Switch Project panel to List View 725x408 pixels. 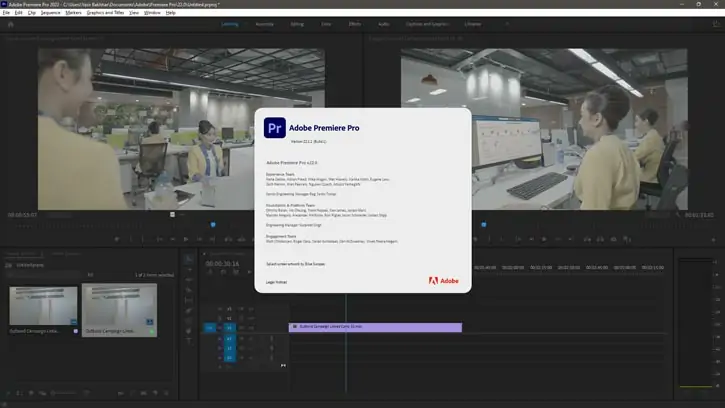20,393
